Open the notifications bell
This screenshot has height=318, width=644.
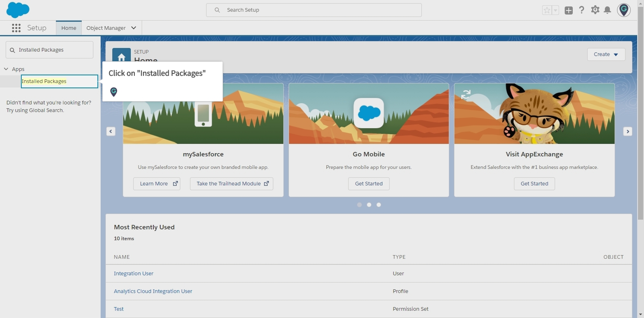608,10
